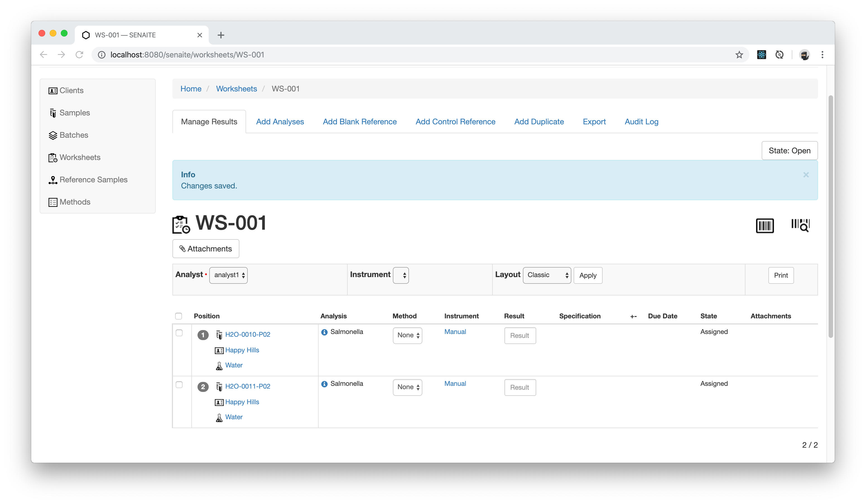866x504 pixels.
Task: Click the Print button
Action: [781, 275]
